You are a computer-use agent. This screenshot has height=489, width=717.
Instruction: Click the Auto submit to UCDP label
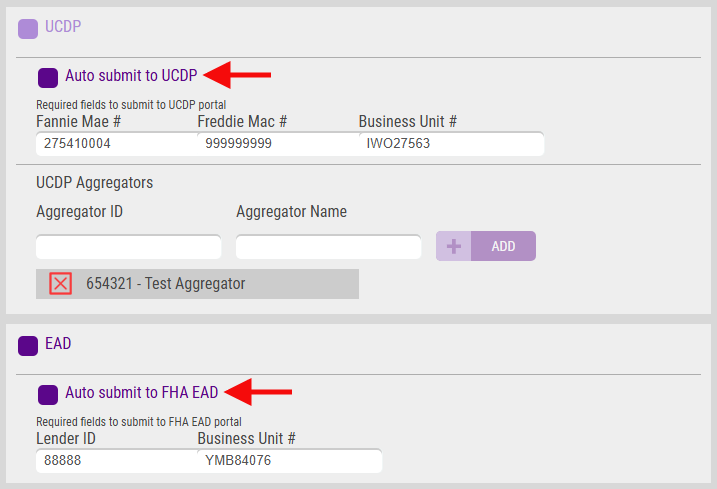coord(131,75)
